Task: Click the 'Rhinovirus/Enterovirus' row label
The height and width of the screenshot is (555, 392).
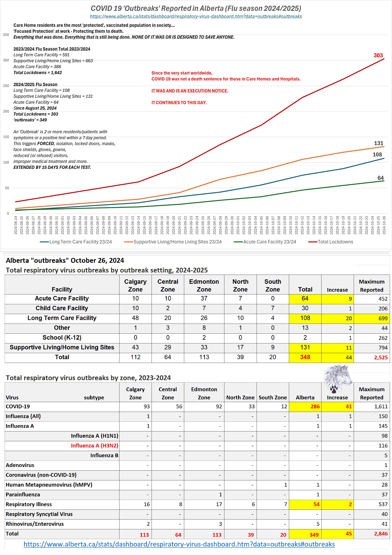Action: pos(35,524)
